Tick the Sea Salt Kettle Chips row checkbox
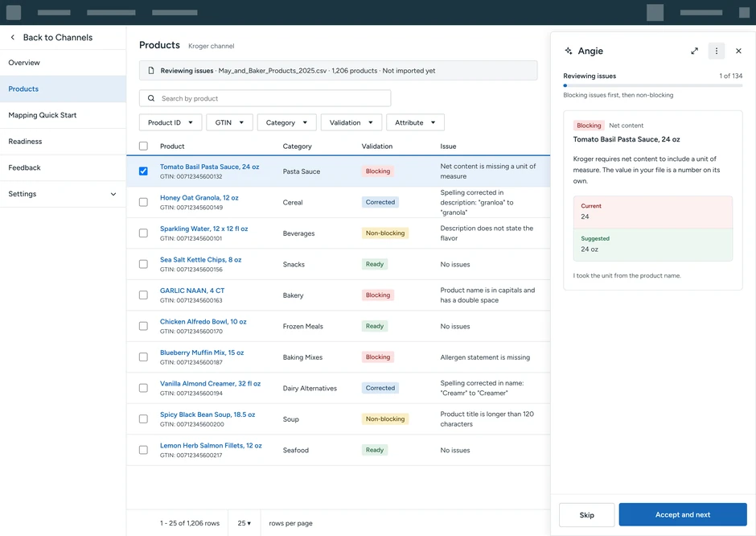This screenshot has width=756, height=536. [x=143, y=264]
